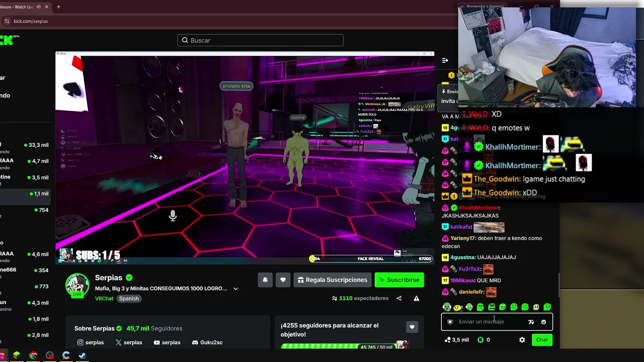Open Serpias YouTube channel link
644x362 pixels.
(167, 342)
